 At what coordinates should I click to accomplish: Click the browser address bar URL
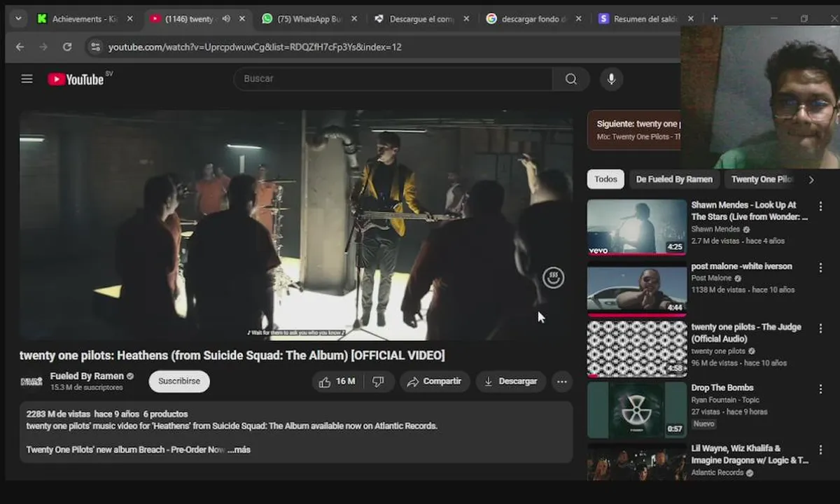click(x=255, y=47)
